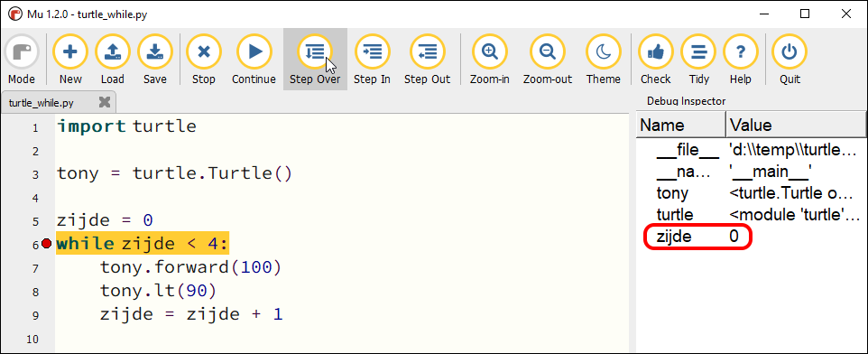Continue running the program
The width and height of the screenshot is (868, 354).
coord(254,60)
